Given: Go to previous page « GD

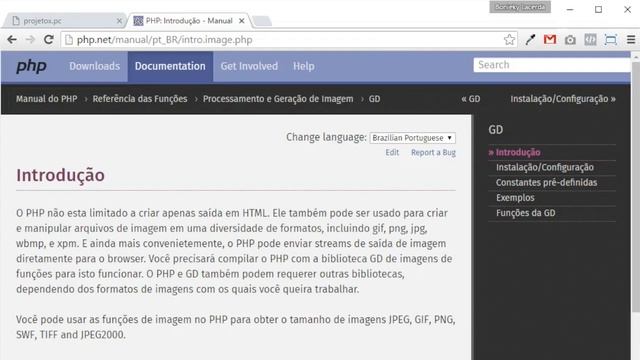Looking at the screenshot, I should [471, 99].
